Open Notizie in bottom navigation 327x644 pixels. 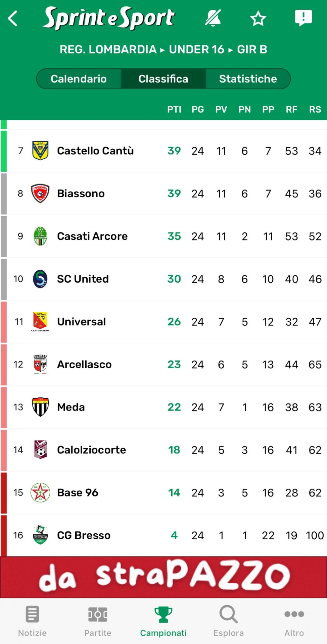tap(32, 621)
